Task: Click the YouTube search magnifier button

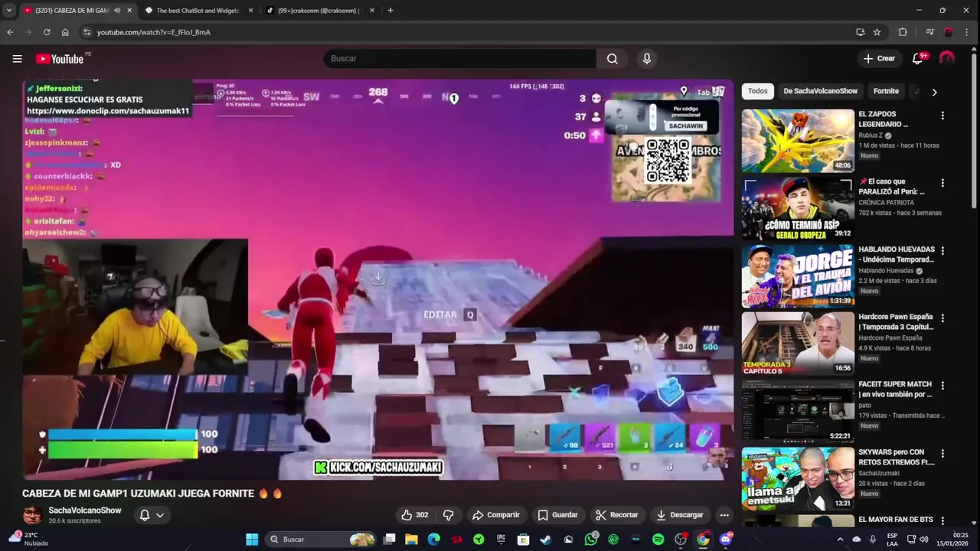Action: pyautogui.click(x=612, y=59)
